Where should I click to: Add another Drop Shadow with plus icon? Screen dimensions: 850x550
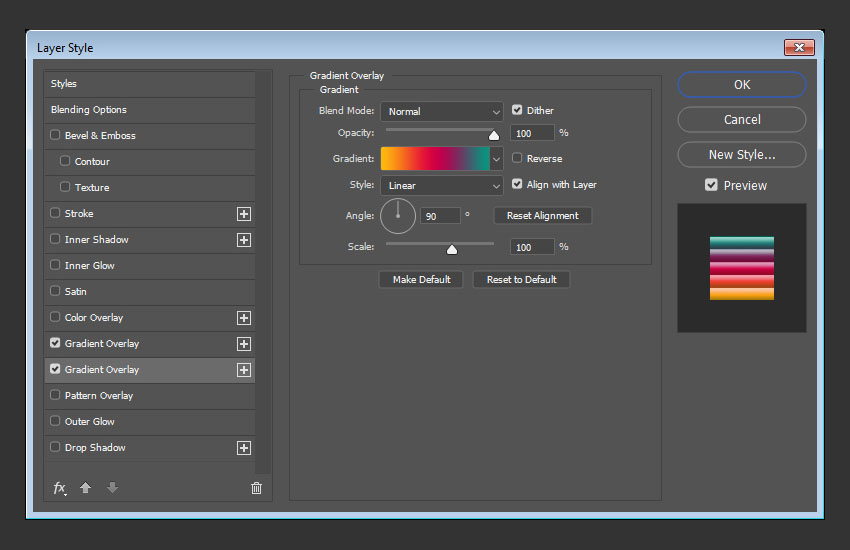[x=244, y=448]
